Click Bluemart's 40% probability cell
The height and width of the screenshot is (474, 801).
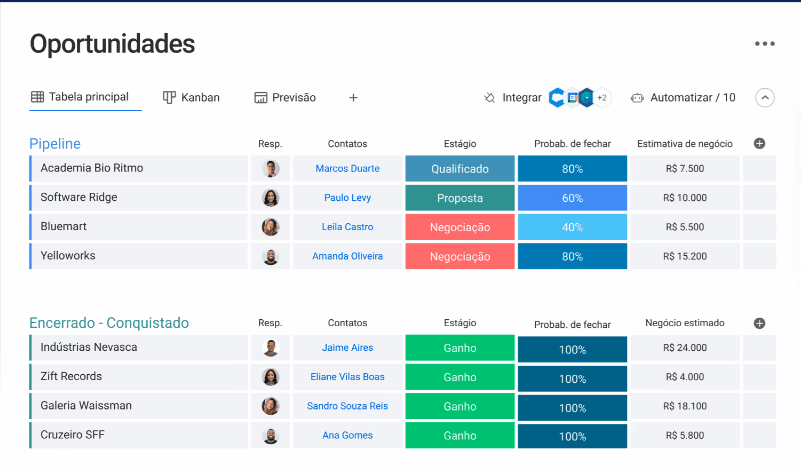tap(572, 227)
